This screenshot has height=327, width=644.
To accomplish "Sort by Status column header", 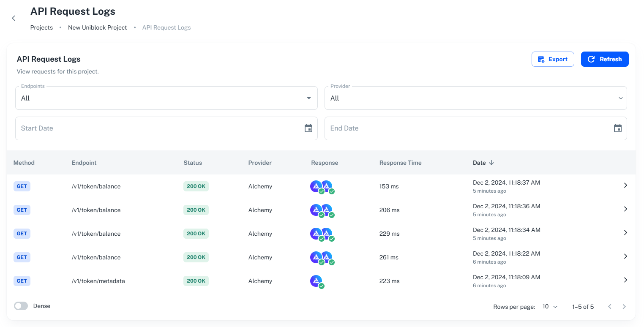I will point(193,163).
